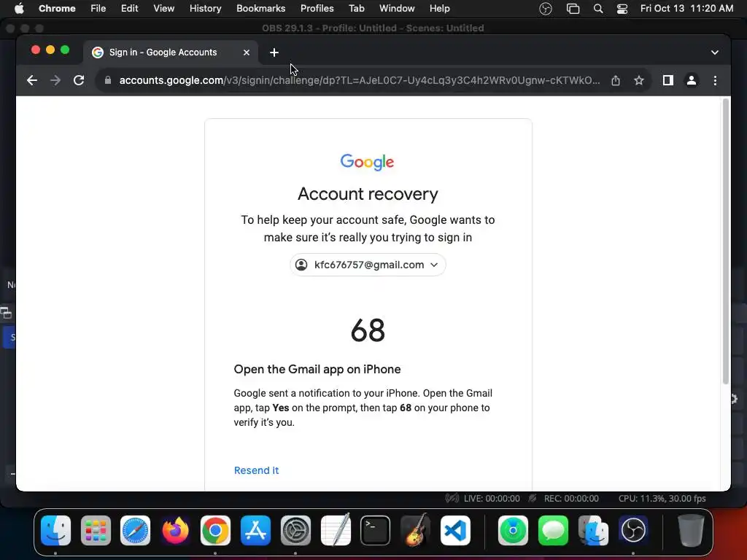Open Chrome's side panel
The image size is (747, 560).
(x=668, y=80)
